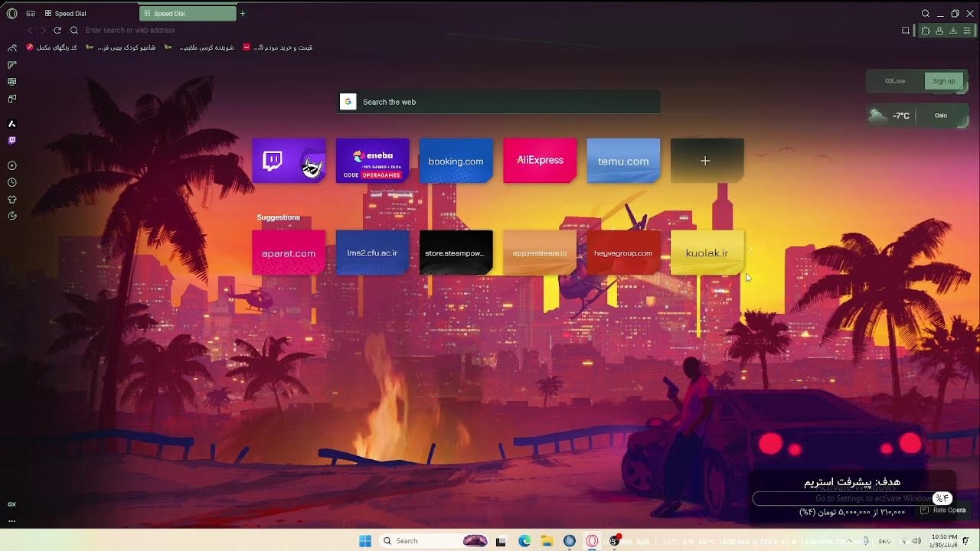Viewport: 980px width, 551px height.
Task: Open the aparat.com suggestion tile
Action: 289,253
